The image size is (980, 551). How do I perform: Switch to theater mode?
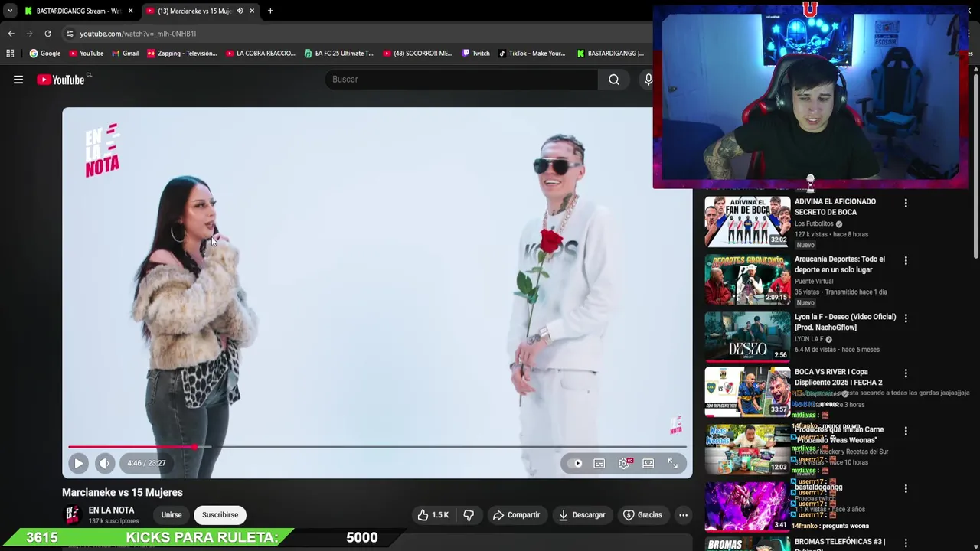click(648, 463)
